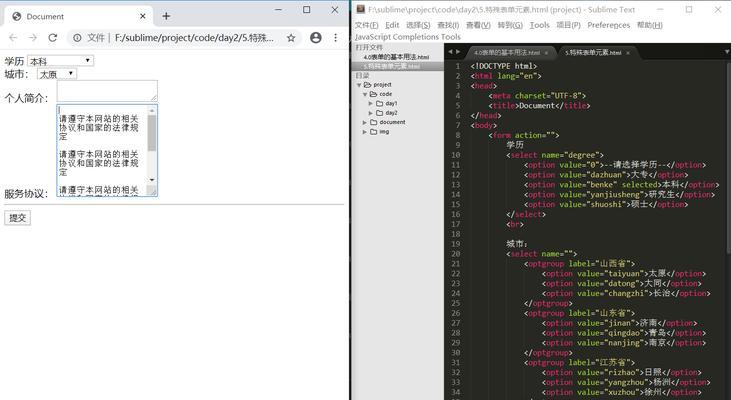Click the Document title tag line in code
Image resolution: width=731 pixels, height=400 pixels.
pyautogui.click(x=539, y=106)
